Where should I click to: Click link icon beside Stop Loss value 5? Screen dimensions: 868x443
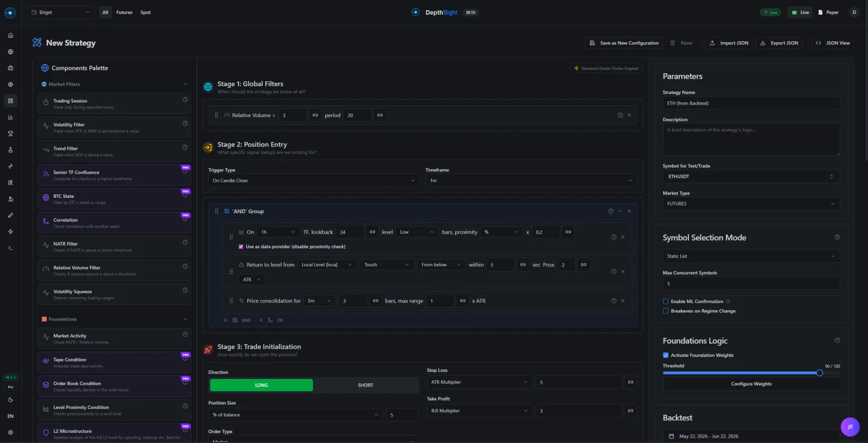click(x=630, y=382)
